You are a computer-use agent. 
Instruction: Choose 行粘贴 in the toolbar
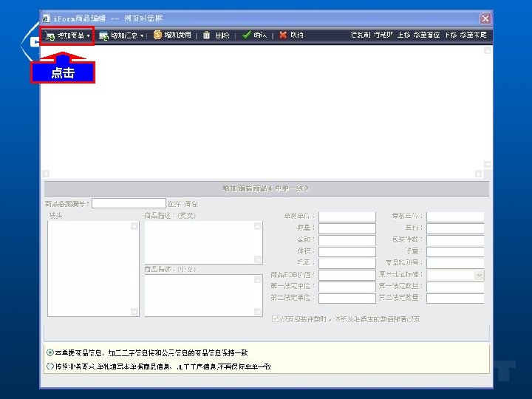(383, 35)
